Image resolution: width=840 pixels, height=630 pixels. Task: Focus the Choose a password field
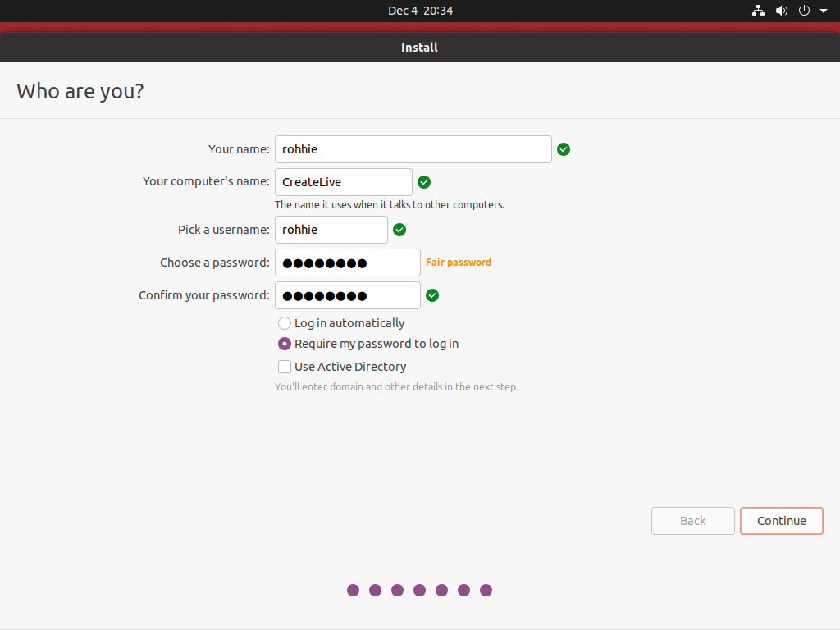(x=348, y=262)
